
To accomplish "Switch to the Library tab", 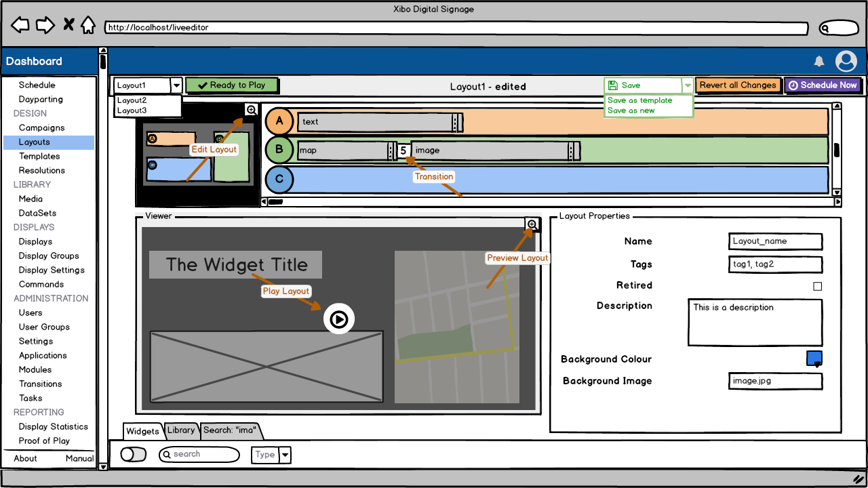I will click(180, 430).
